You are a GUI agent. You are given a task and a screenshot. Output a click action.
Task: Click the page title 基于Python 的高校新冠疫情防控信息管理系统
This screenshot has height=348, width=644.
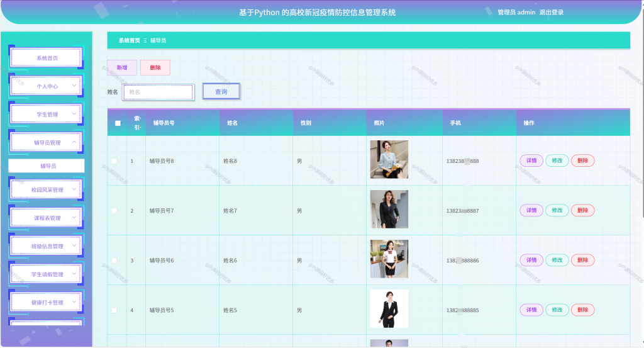(x=318, y=13)
